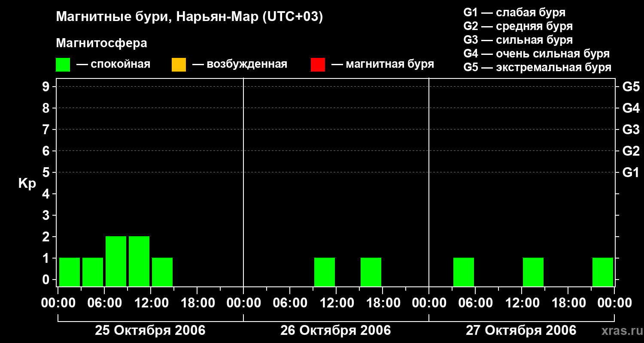Click the '26 Октября 2006' date label

click(x=336, y=331)
